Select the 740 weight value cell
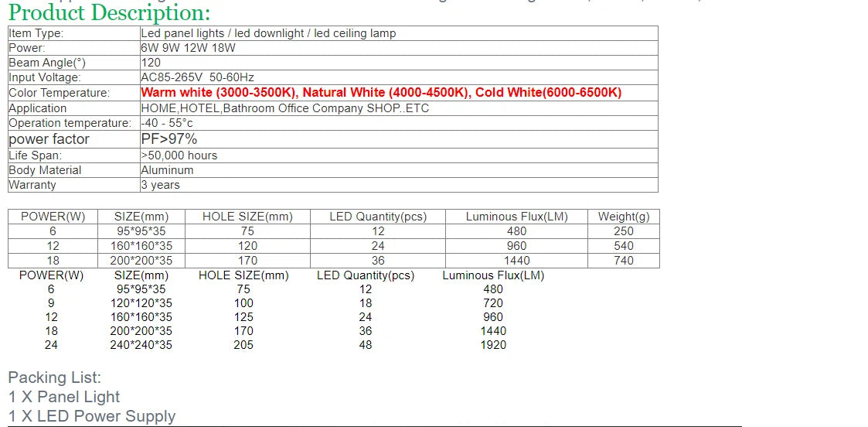The height and width of the screenshot is (427, 868). [623, 260]
